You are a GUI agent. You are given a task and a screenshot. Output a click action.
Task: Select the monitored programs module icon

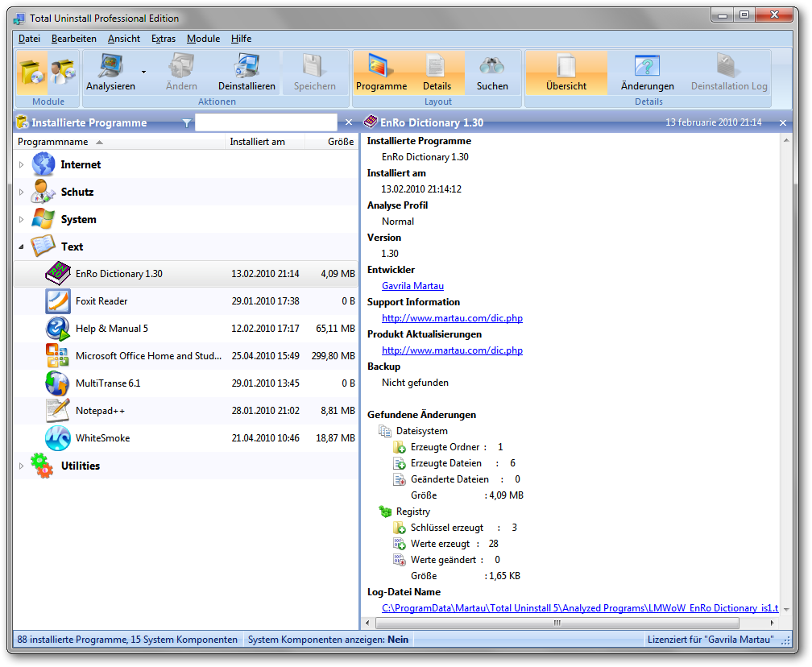tap(63, 72)
